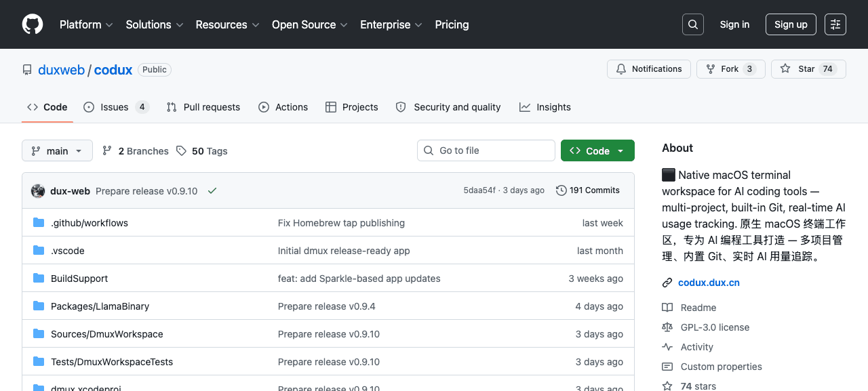Viewport: 868px width, 391px height.
Task: Open the codux repository name link
Action: click(x=113, y=70)
